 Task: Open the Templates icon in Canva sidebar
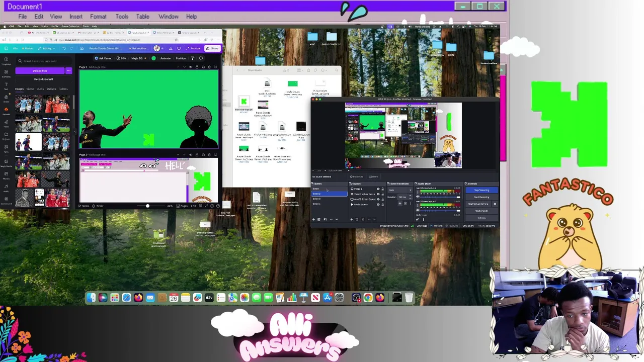7,61
